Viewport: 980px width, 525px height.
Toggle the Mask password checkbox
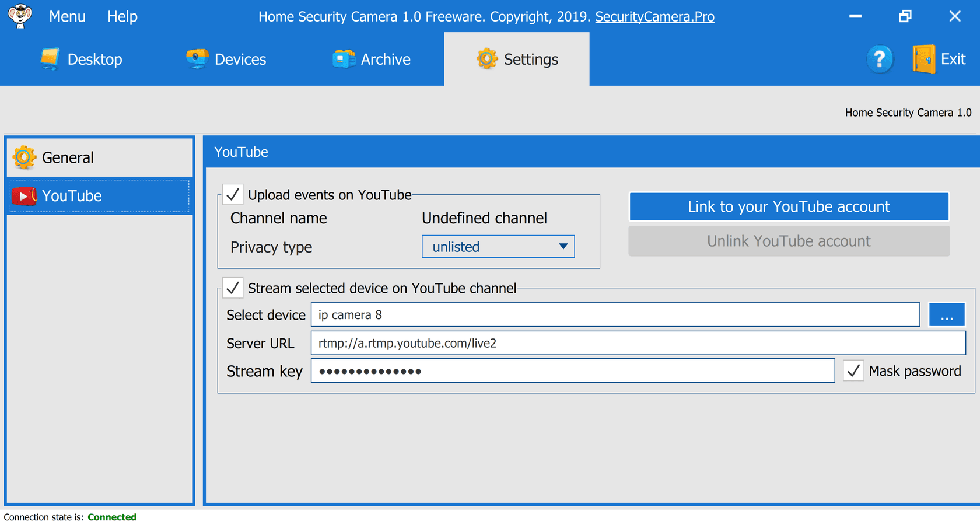tap(853, 371)
